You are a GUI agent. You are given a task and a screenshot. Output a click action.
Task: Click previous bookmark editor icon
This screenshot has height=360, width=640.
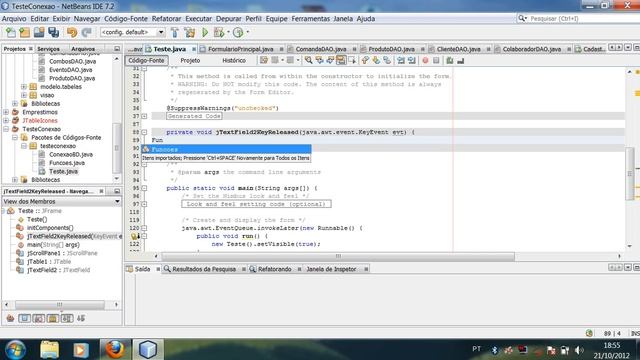point(365,60)
